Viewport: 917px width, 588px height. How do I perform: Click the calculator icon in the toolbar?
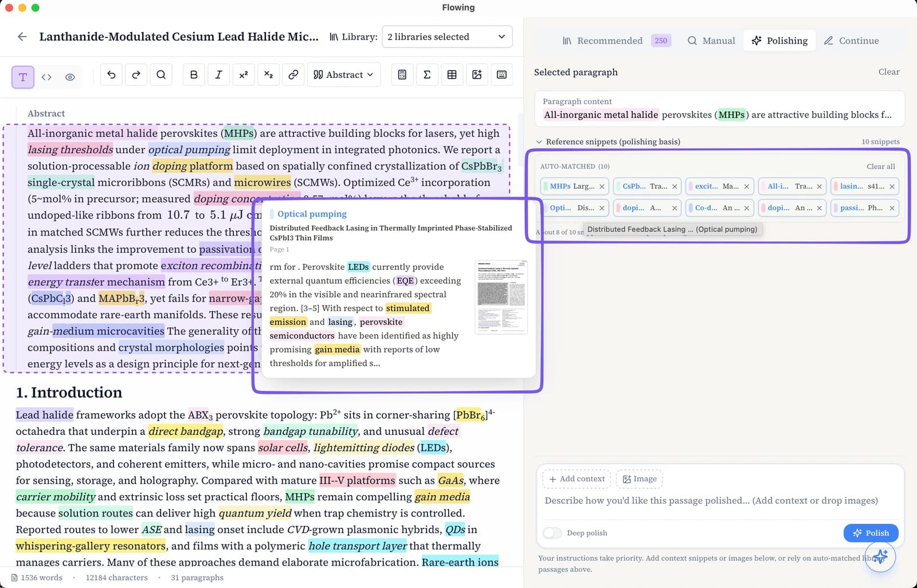point(402,75)
